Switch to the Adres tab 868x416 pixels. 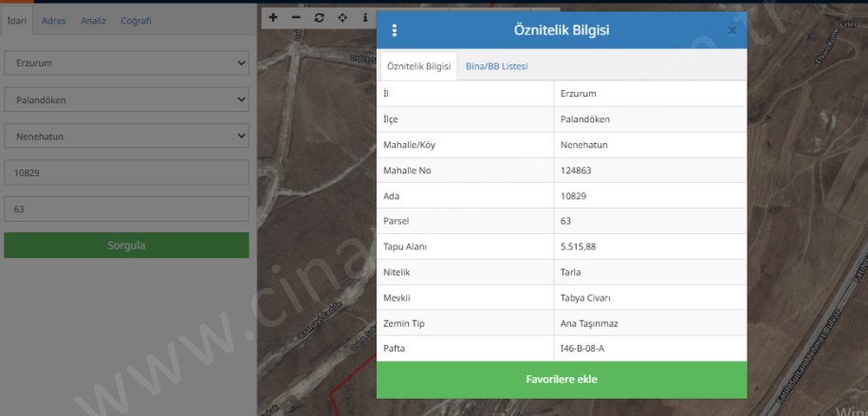pyautogui.click(x=54, y=20)
